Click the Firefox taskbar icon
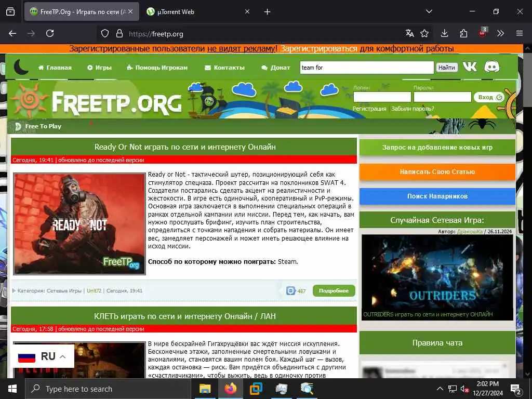Image resolution: width=532 pixels, height=399 pixels. pyautogui.click(x=230, y=389)
